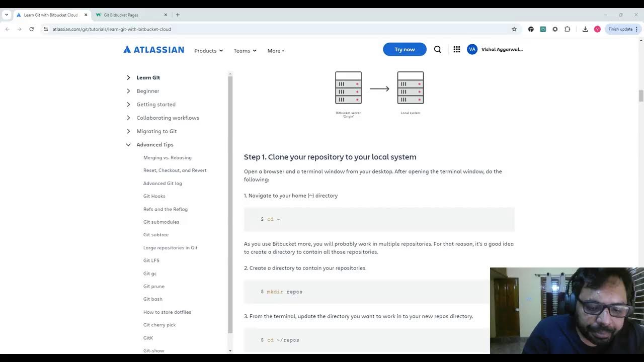644x362 pixels.
Task: Click the Bitbucket server to Local system diagram
Action: coord(379,94)
